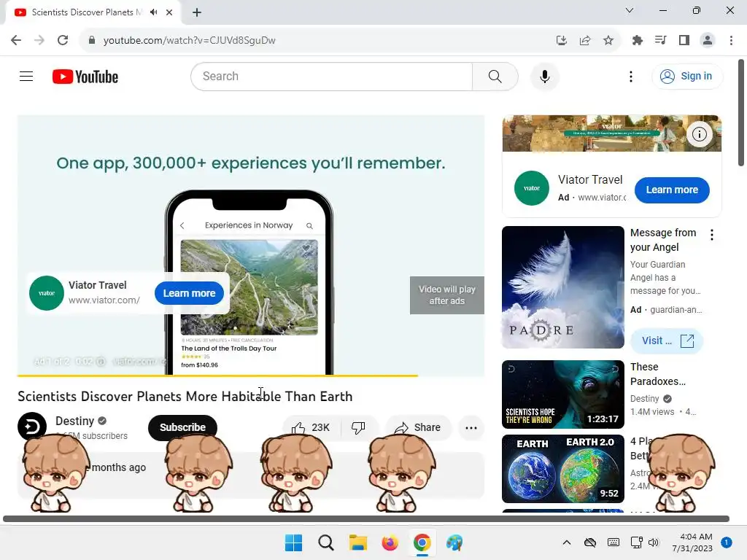Screen dimensions: 747x560
Task: Click the Sign in button
Action: 686,76
